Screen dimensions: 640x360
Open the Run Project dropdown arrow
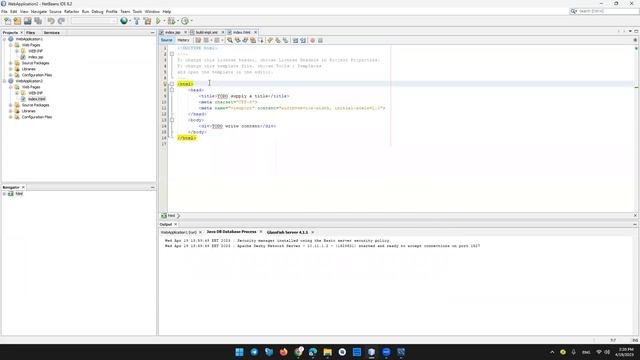click(x=164, y=21)
